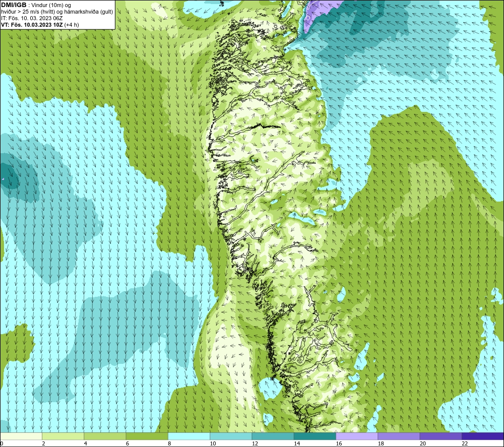Click the 20-22 m/s violet legend swatch
504x447 pixels.
tap(440, 436)
